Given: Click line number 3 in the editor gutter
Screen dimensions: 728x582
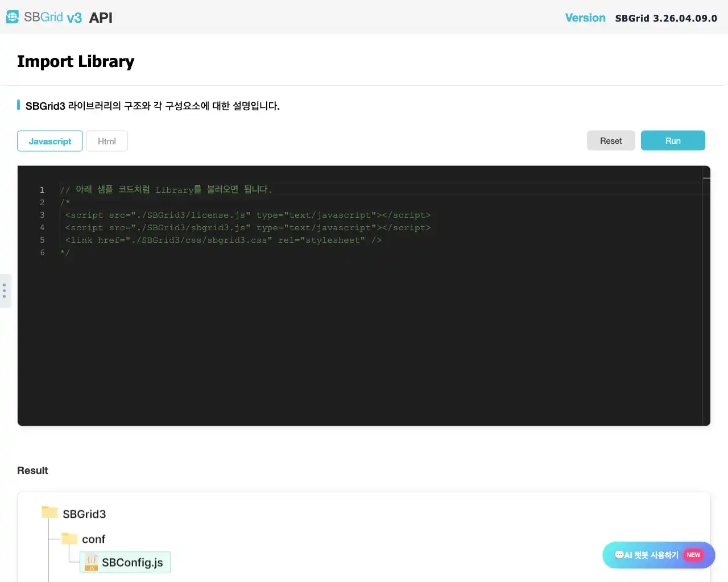Looking at the screenshot, I should [x=42, y=215].
